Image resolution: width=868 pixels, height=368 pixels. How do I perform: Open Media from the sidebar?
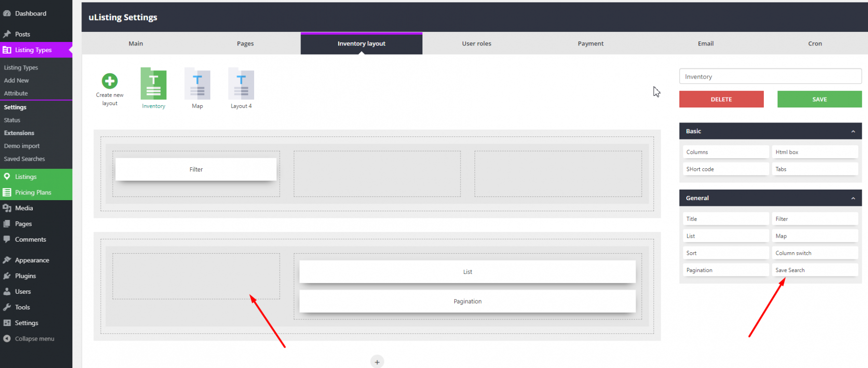tap(24, 208)
